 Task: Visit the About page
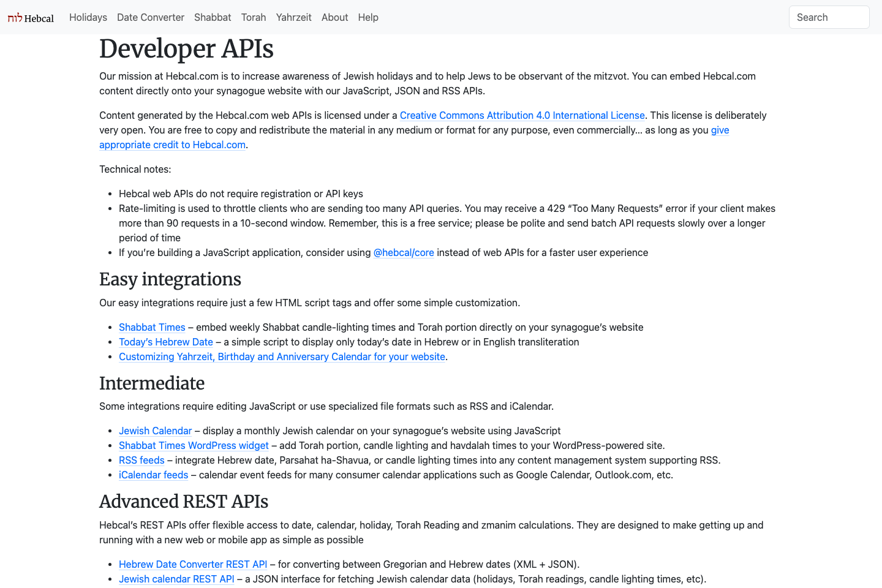point(334,17)
